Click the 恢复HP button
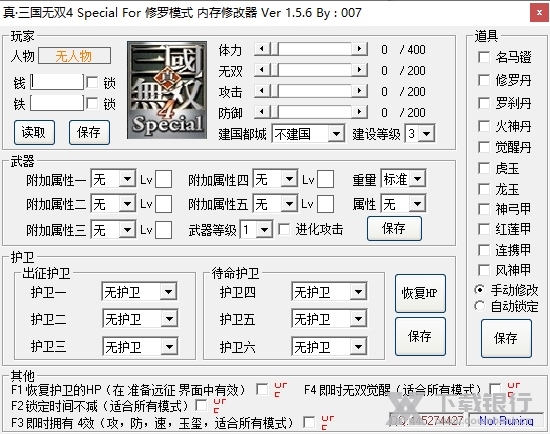This screenshot has height=434, width=550. coord(420,293)
